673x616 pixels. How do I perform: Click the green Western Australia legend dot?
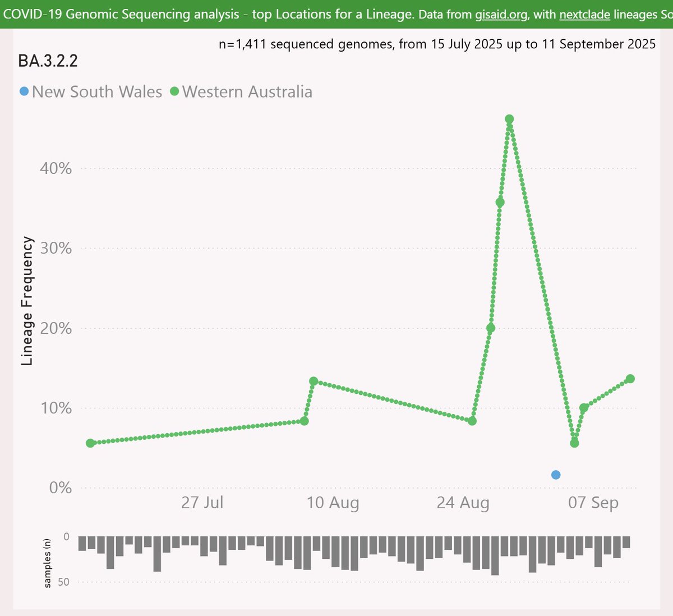[x=174, y=90]
